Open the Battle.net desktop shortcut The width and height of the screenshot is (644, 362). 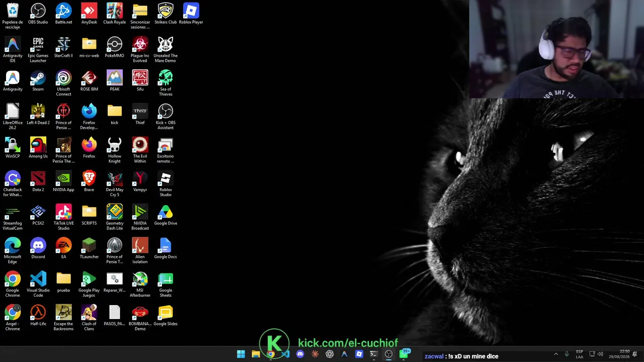coord(63,14)
